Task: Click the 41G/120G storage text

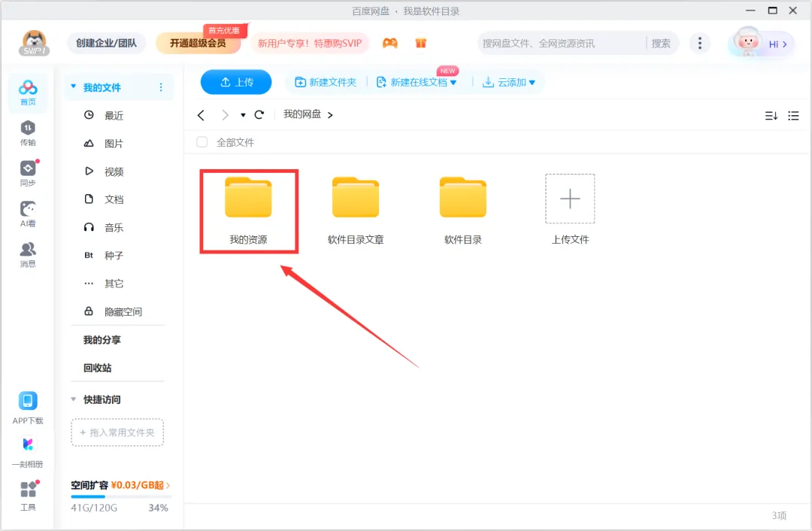Action: (94, 508)
